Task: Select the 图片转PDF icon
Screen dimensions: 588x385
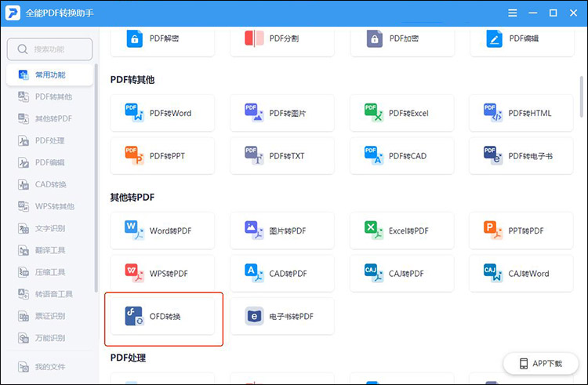Action: pos(254,231)
